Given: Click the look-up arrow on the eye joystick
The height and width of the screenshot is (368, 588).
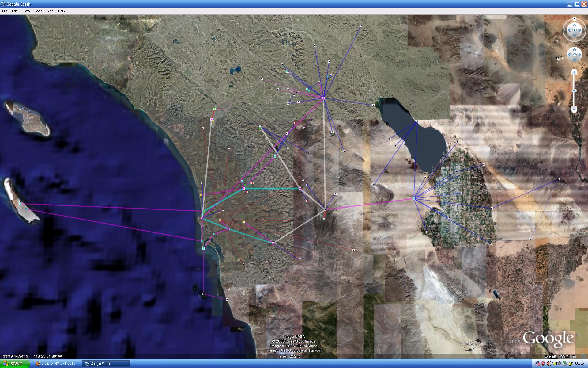Looking at the screenshot, I should [x=575, y=25].
